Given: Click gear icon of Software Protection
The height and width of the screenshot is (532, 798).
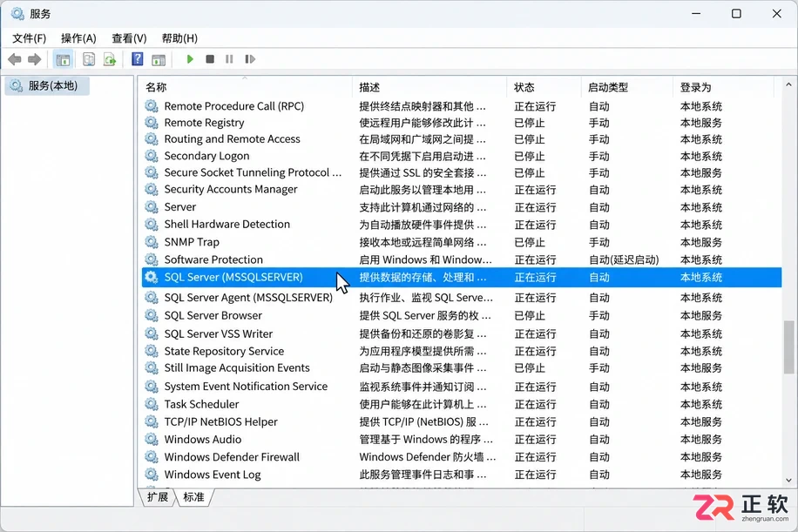Looking at the screenshot, I should click(x=152, y=259).
